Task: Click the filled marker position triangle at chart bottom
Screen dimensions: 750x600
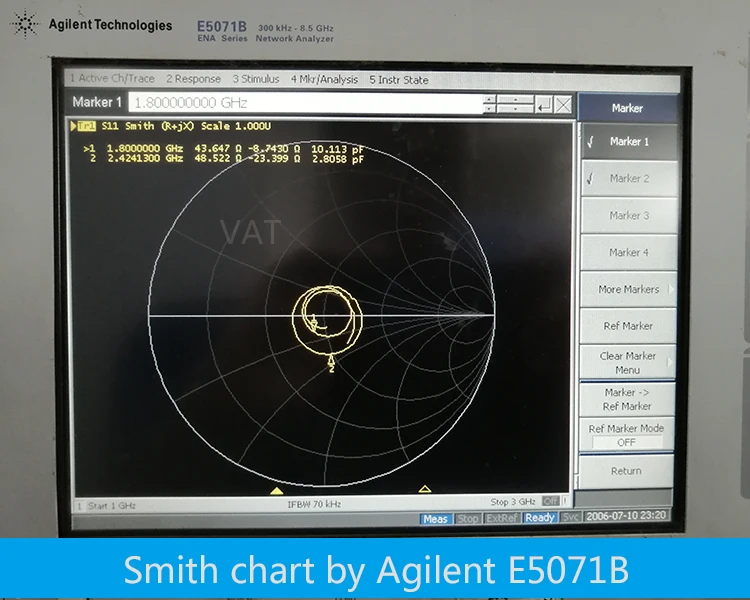Action: point(276,491)
